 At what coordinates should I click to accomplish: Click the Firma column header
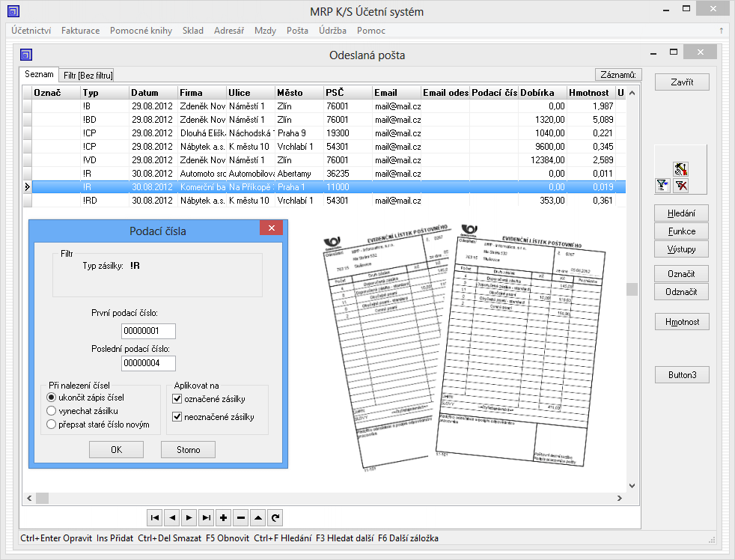[201, 93]
